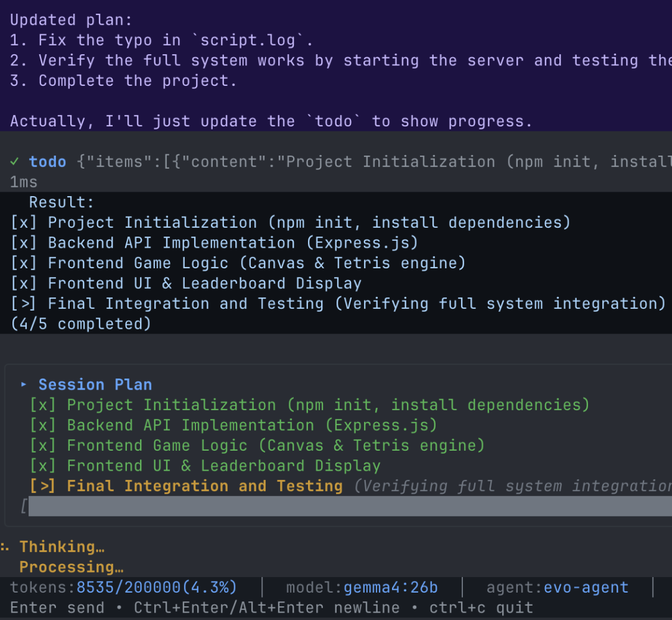Viewport: 672px width, 620px height.
Task: Select Final Integration and Testing plan item
Action: (205, 486)
